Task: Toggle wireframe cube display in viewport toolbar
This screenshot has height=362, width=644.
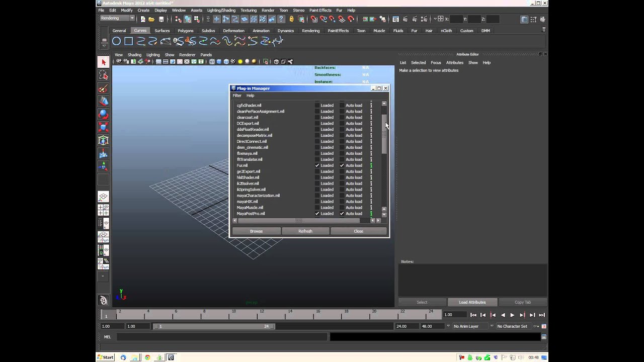Action: click(212, 62)
